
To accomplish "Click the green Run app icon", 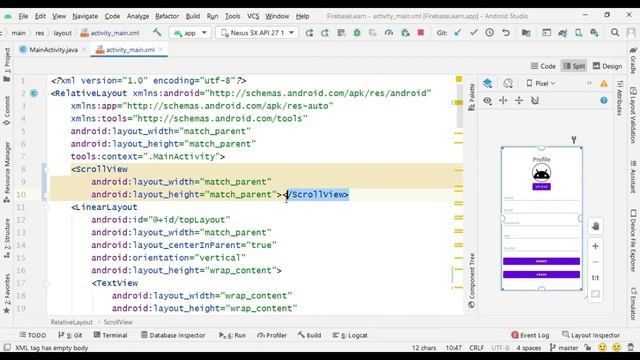I will 309,33.
